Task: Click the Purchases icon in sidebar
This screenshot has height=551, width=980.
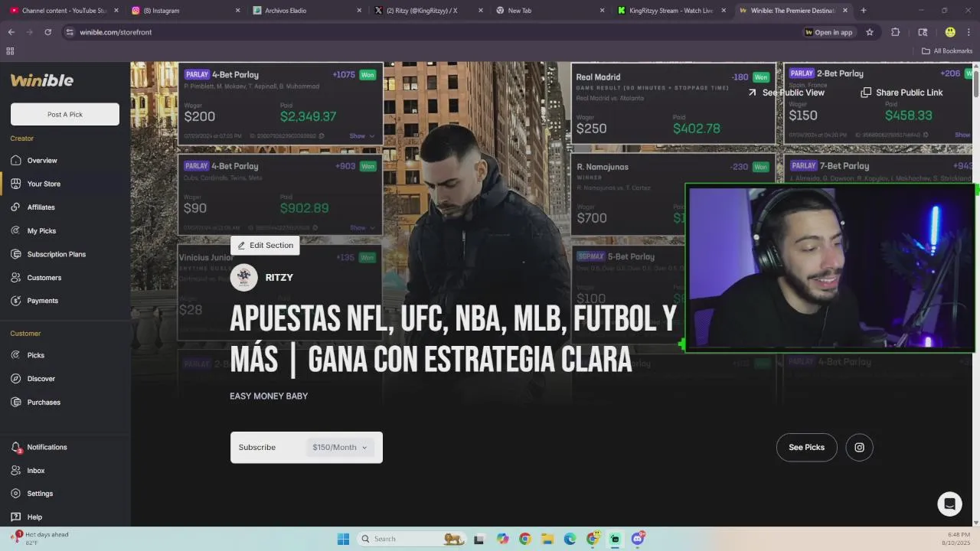Action: tap(15, 402)
